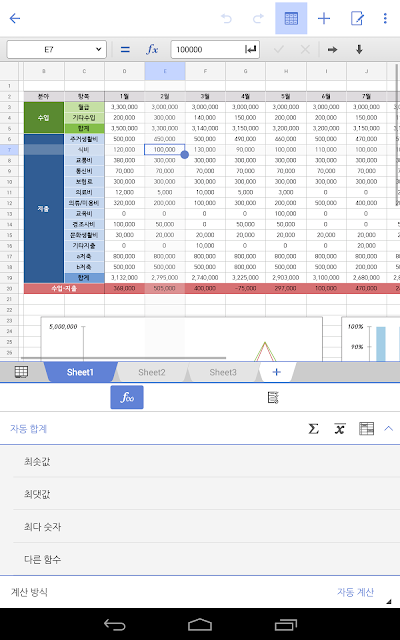Move to cell below down arrow
The width and height of the screenshot is (400, 640).
(359, 49)
